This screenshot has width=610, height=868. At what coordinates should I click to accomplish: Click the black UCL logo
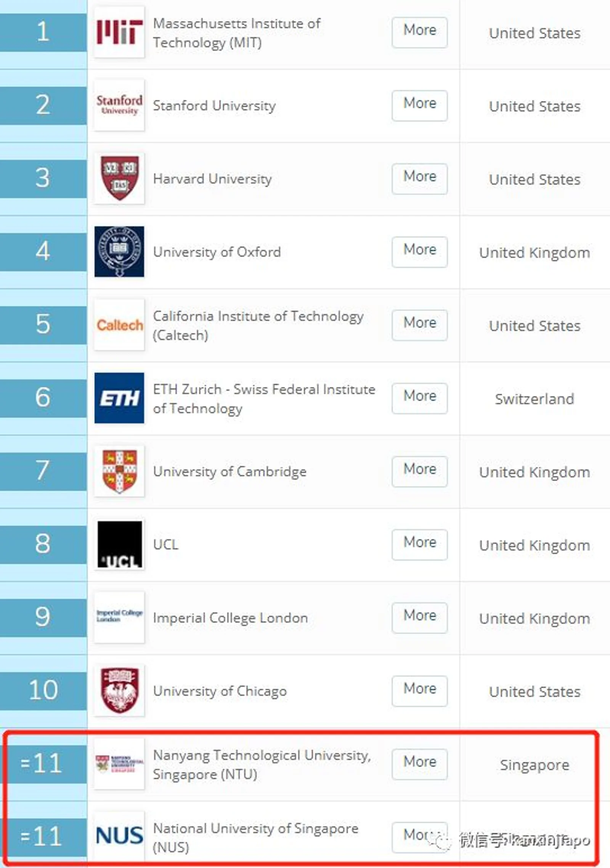coord(119,545)
